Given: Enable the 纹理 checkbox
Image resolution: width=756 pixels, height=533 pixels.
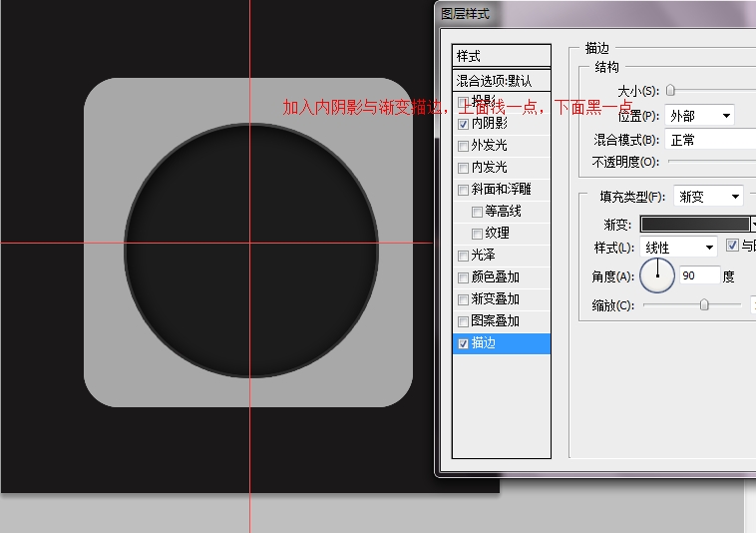Looking at the screenshot, I should tap(478, 234).
